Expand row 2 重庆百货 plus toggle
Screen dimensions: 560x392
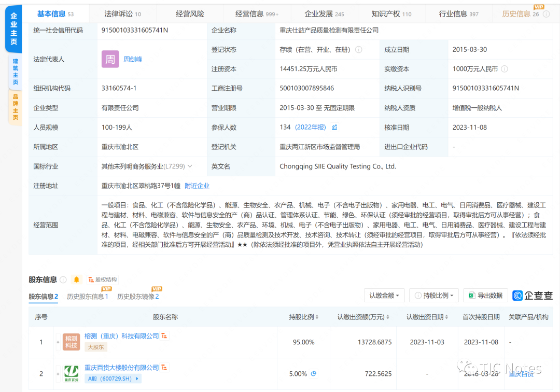click(x=58, y=374)
